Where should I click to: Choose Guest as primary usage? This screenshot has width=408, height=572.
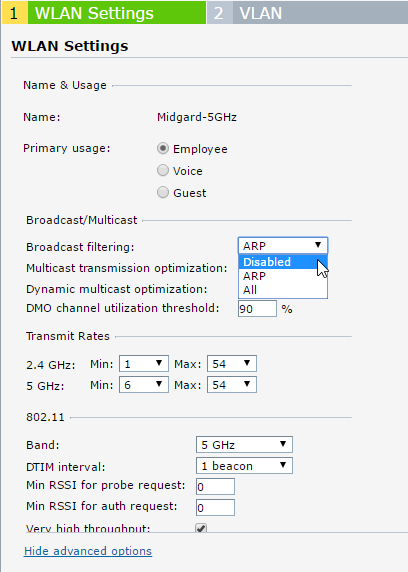(x=163, y=192)
